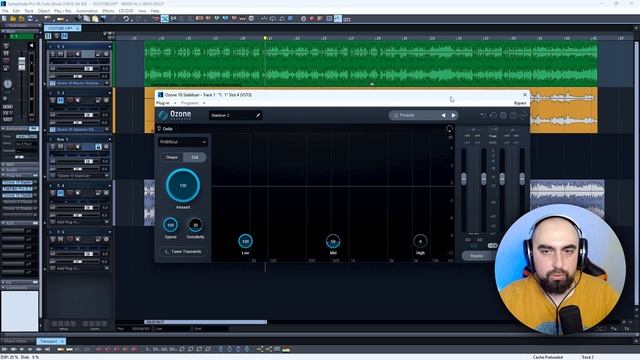This screenshot has width=640, height=360.
Task: Open the Plug-in menu of plugin window
Action: (x=163, y=103)
